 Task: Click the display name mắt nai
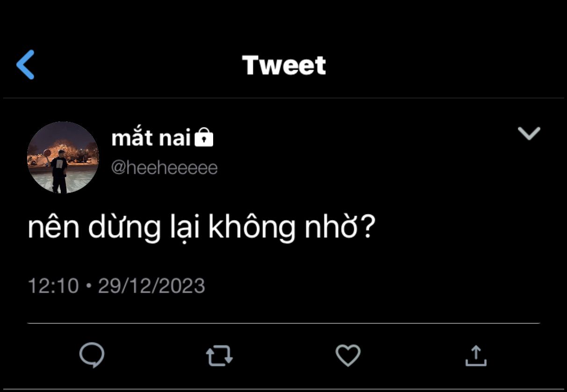click(x=151, y=138)
